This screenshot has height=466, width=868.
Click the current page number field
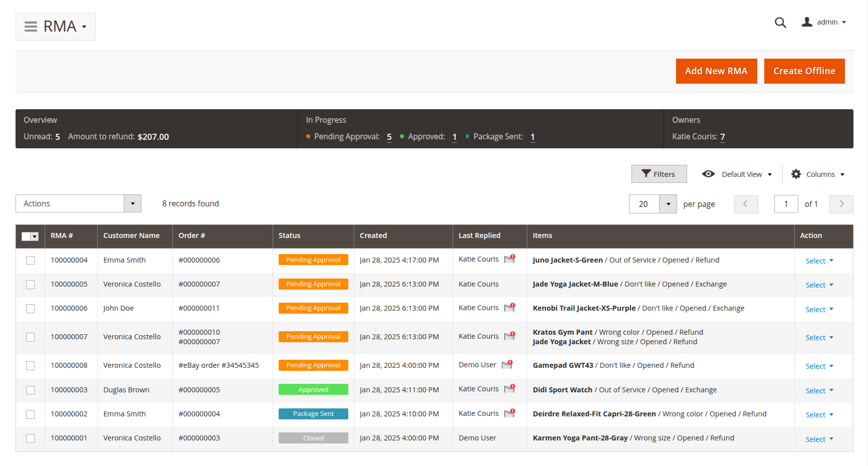click(786, 204)
